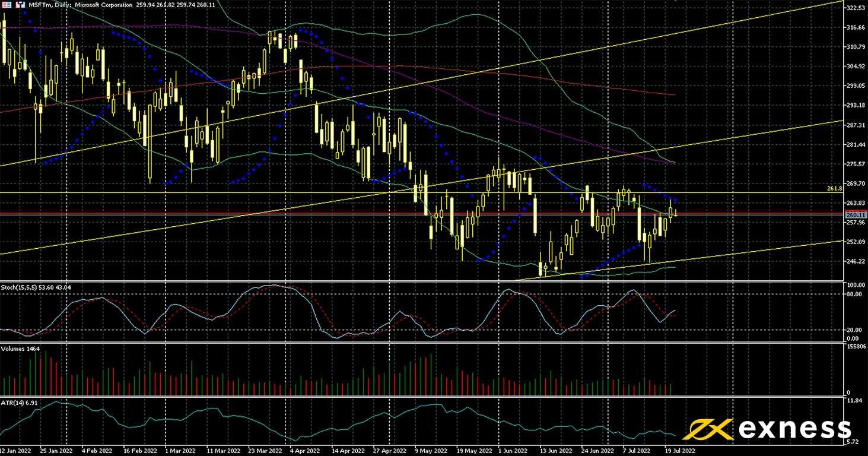Click the 80.00 Stochastic scale value

pyautogui.click(x=854, y=294)
